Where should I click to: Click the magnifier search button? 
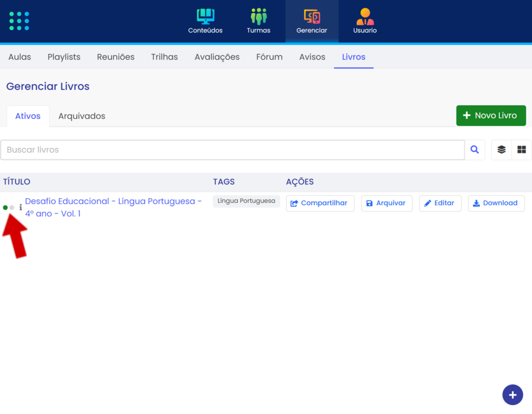475,150
